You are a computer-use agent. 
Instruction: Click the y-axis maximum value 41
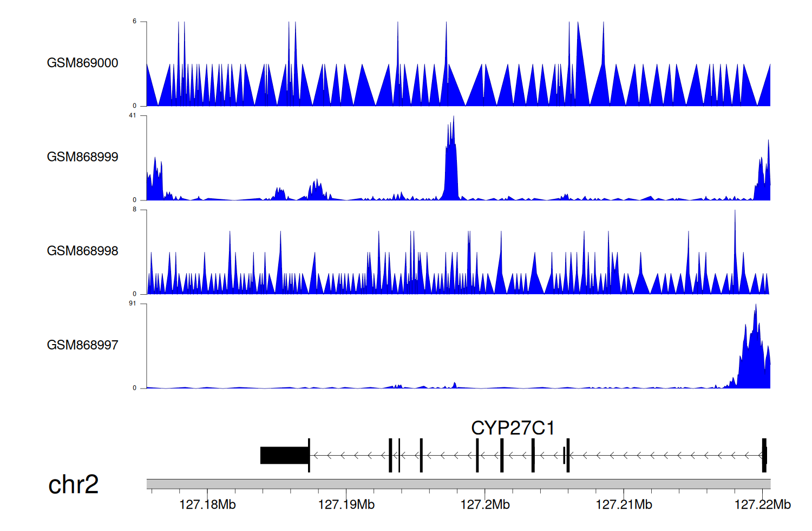(x=133, y=115)
